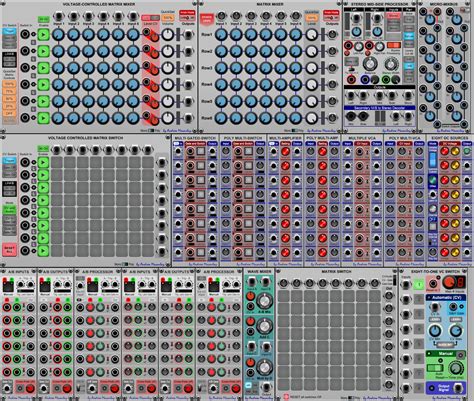Click first column input jack on VC Matrix Switch
The image size is (474, 401).
point(57,150)
